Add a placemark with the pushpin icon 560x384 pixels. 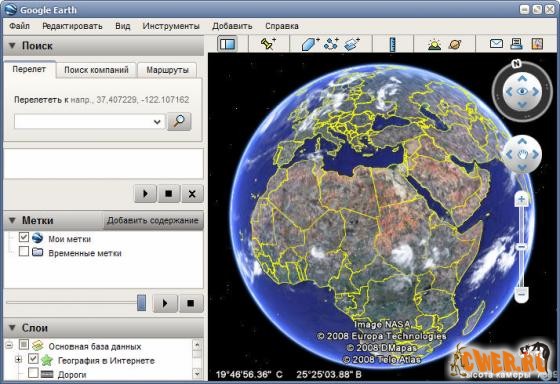(x=268, y=44)
